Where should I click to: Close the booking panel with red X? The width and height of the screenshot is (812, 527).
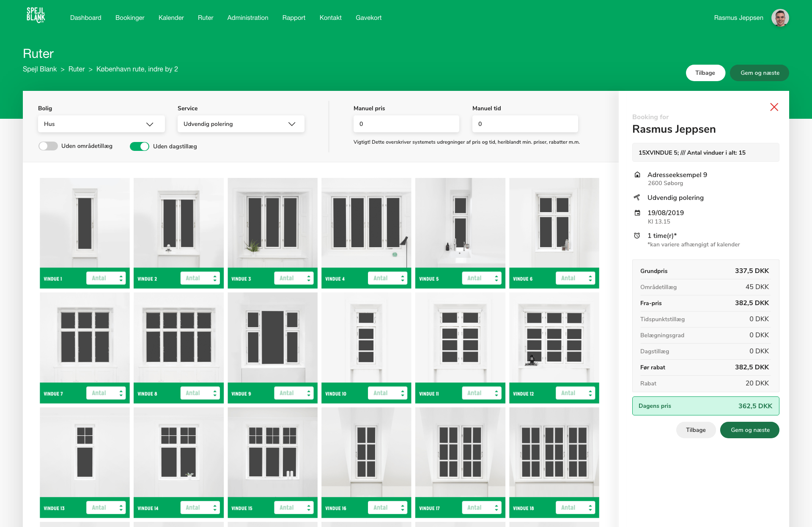coord(774,107)
